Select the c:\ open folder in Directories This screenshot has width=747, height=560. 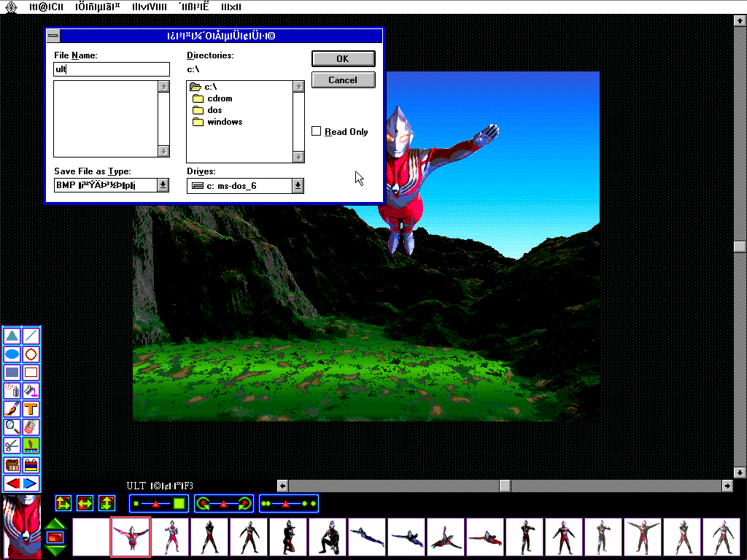pyautogui.click(x=204, y=87)
